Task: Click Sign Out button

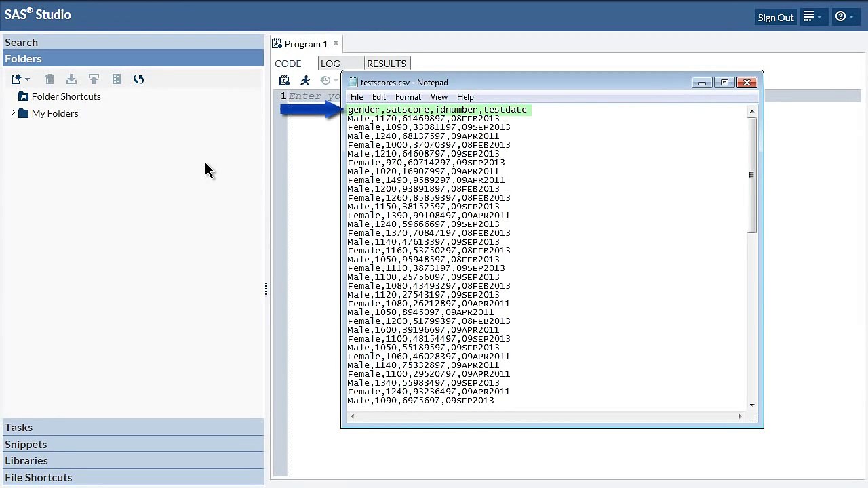Action: [775, 18]
